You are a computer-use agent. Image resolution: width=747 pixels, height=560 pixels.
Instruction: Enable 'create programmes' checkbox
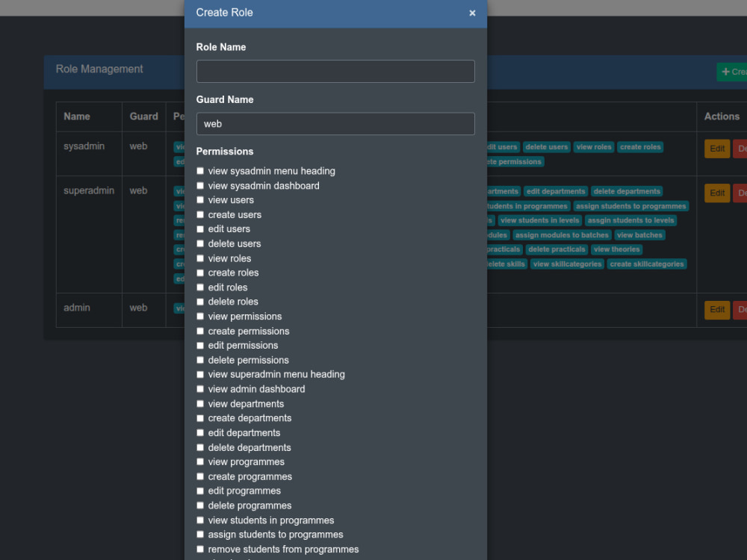point(200,476)
